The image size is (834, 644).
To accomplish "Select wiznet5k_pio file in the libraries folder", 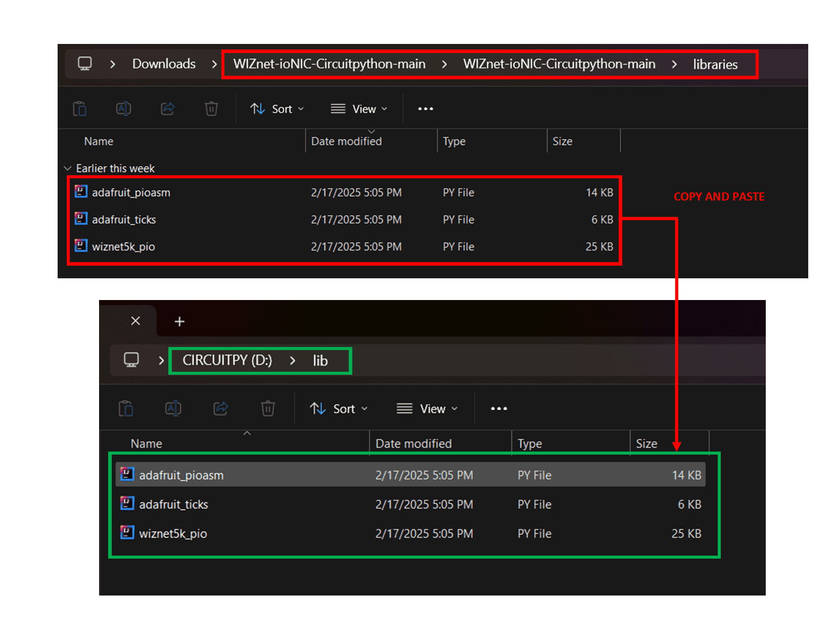I will point(123,247).
